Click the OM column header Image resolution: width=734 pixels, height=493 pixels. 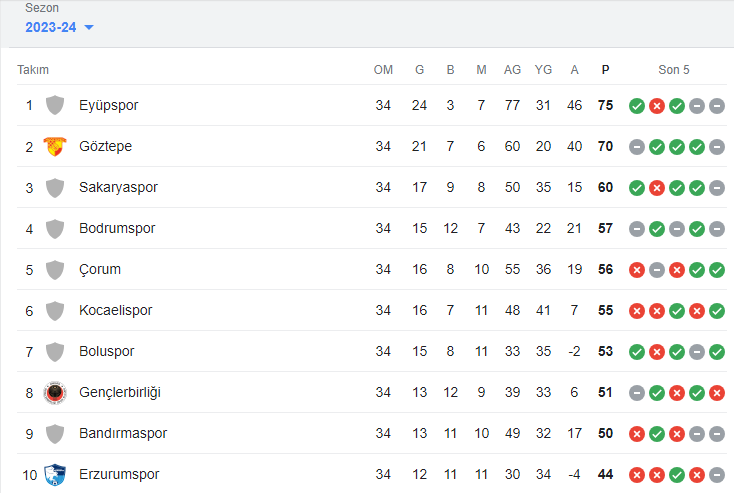383,70
